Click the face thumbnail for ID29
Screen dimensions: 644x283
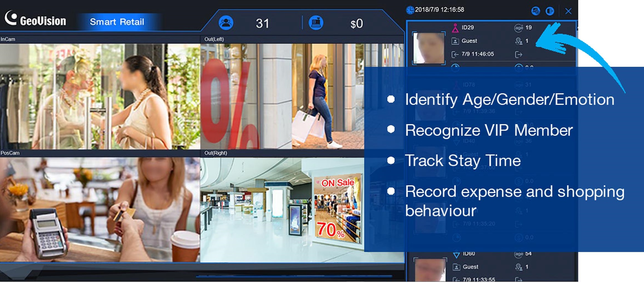(429, 48)
